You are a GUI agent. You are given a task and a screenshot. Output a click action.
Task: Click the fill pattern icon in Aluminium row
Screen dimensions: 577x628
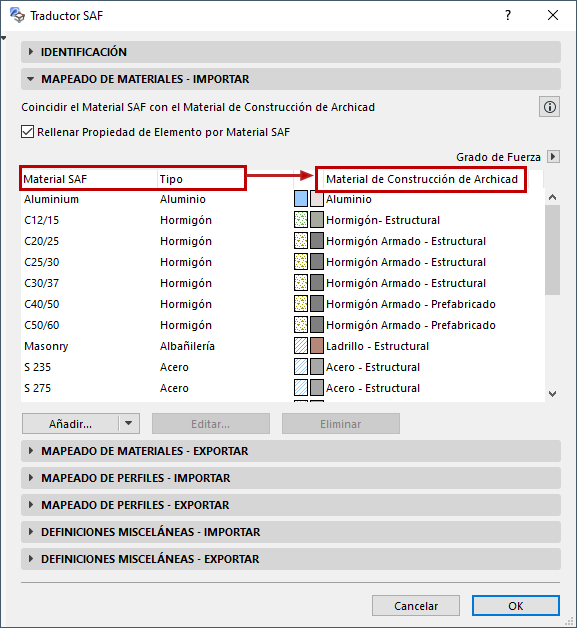click(x=301, y=199)
